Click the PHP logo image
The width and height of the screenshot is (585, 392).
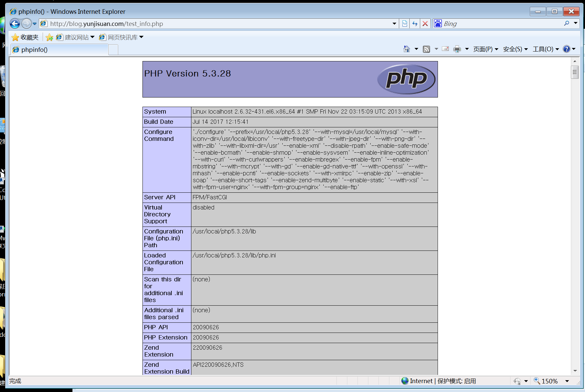(x=406, y=79)
